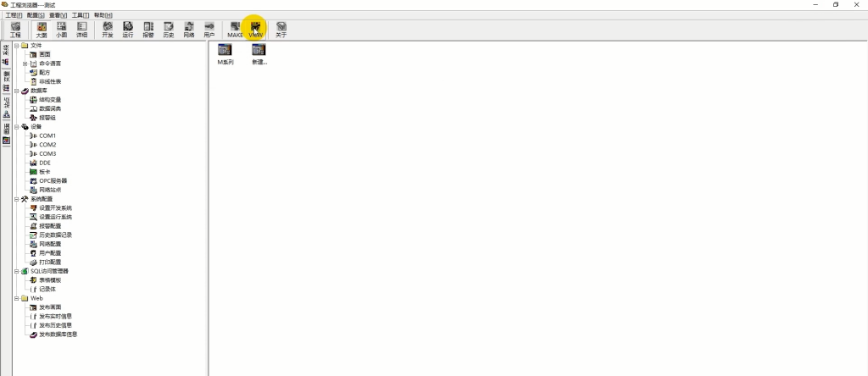Click the 工程 project toolbar icon
Screen dimensions: 868x376
pos(15,30)
